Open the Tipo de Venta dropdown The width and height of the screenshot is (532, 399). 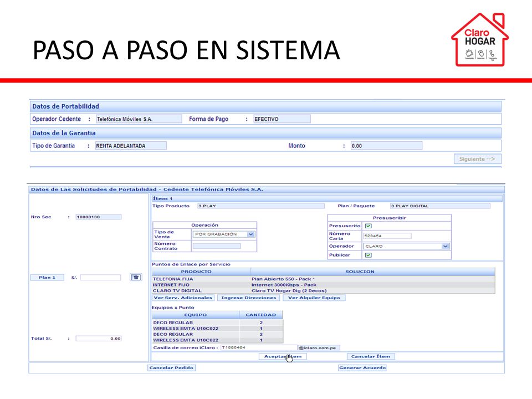click(223, 234)
